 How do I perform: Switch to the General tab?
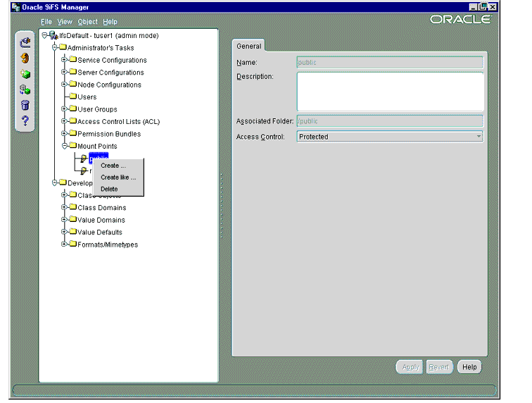(x=248, y=46)
